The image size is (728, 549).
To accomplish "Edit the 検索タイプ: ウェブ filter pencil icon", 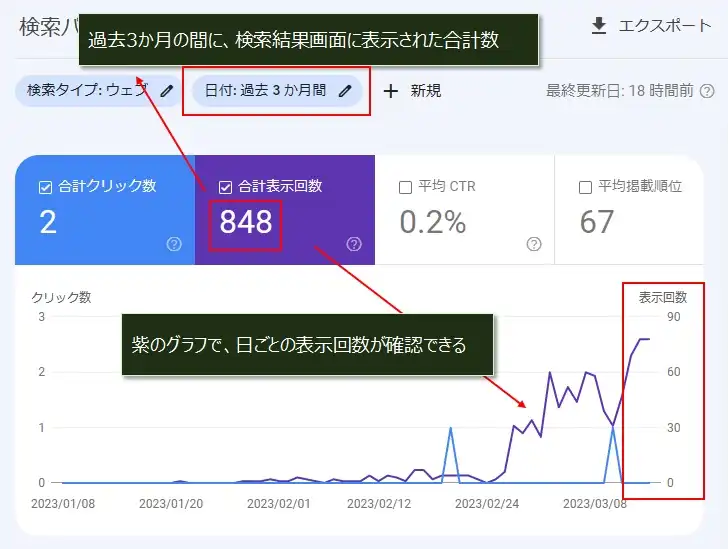I will click(167, 91).
